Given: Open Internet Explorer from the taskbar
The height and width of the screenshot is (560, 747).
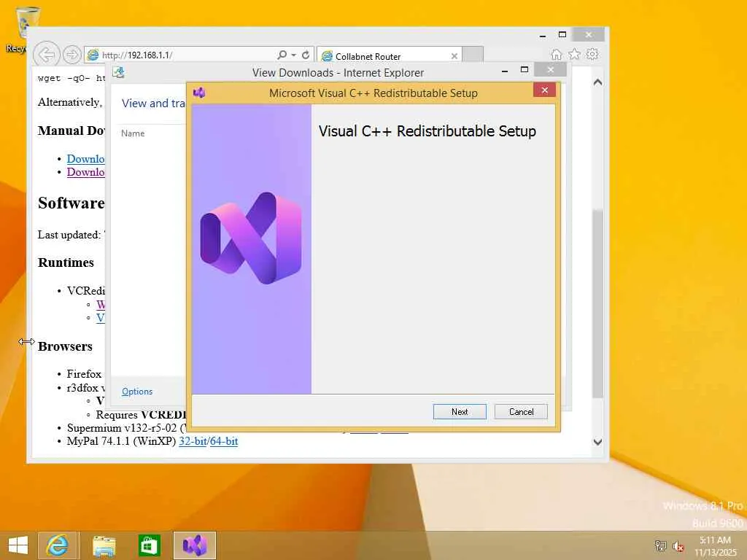Looking at the screenshot, I should 57,545.
